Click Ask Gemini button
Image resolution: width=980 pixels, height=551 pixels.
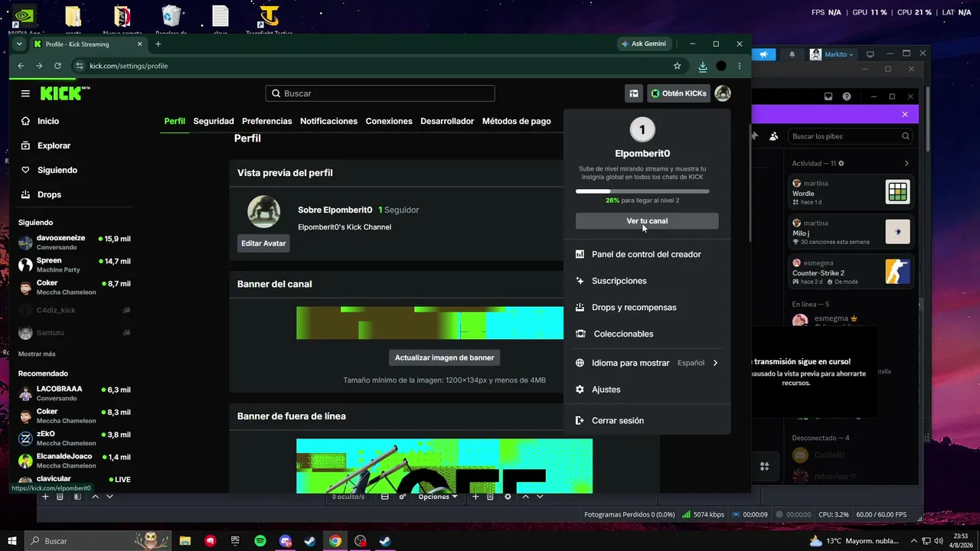point(644,44)
